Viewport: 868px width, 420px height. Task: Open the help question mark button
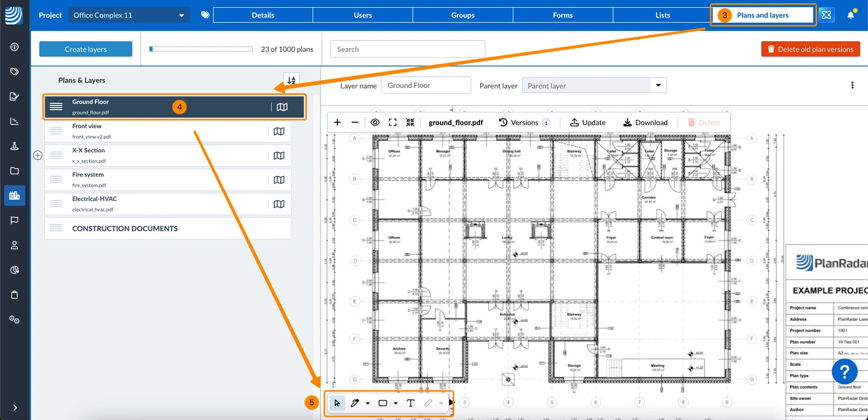[x=845, y=372]
